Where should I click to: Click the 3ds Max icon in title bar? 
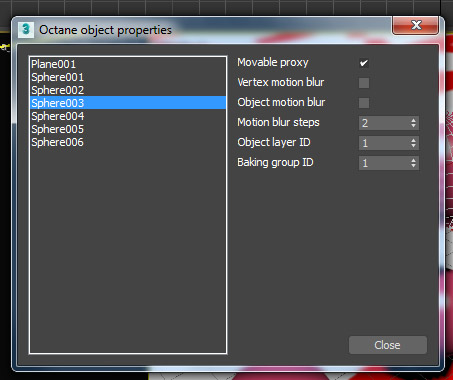pyautogui.click(x=26, y=30)
